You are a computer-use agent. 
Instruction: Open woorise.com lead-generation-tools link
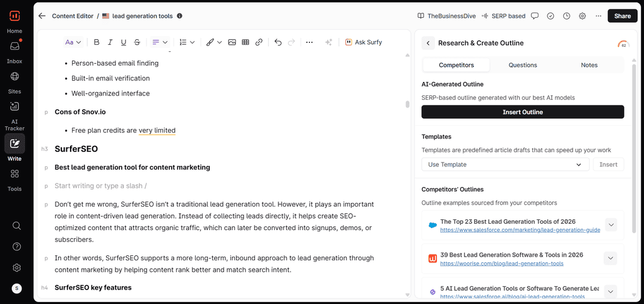click(501, 264)
